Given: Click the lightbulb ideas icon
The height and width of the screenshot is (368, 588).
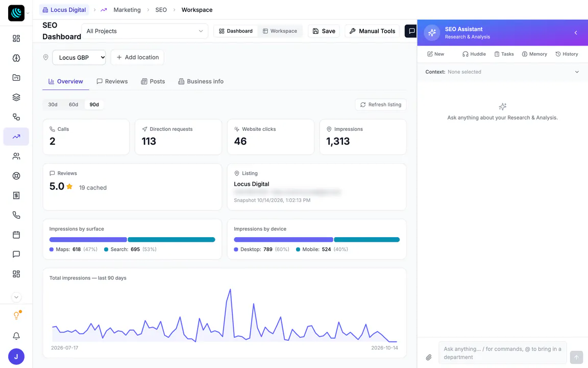Looking at the screenshot, I should coord(16,315).
